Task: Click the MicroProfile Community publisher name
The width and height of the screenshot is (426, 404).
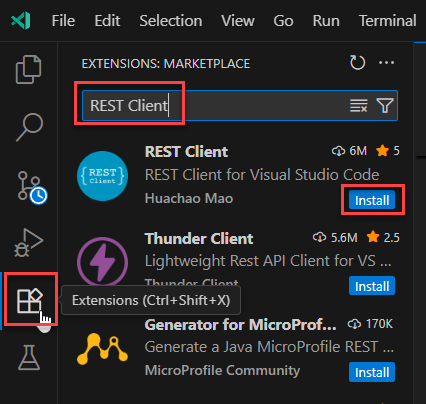Action: (x=222, y=370)
